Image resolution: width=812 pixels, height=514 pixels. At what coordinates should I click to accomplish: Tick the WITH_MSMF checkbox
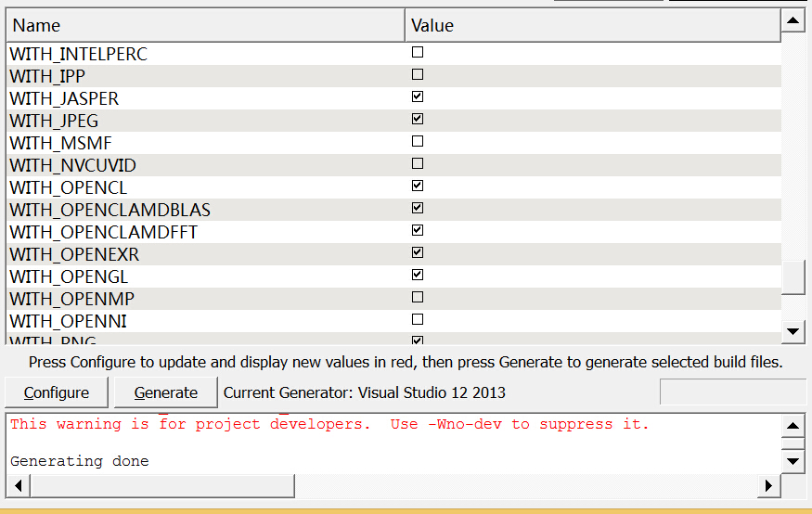coord(418,141)
